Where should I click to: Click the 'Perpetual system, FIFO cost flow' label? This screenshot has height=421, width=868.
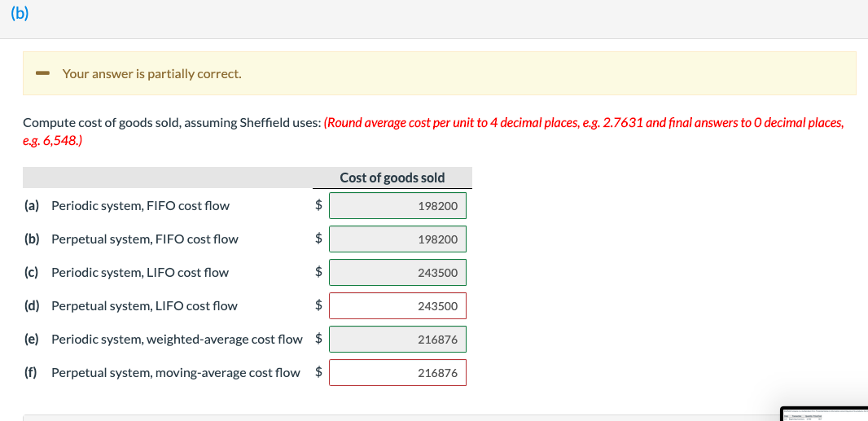[x=144, y=239]
